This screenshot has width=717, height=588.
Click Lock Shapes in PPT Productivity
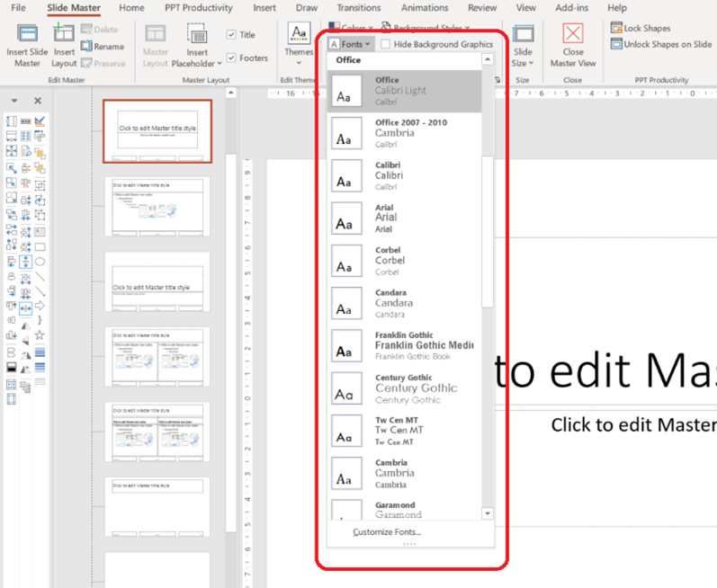(641, 28)
